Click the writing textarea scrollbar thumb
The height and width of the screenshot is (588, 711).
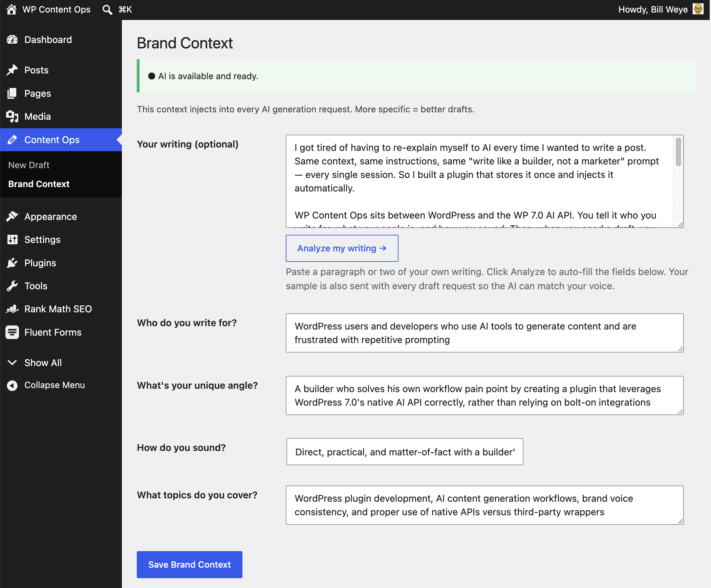point(678,152)
